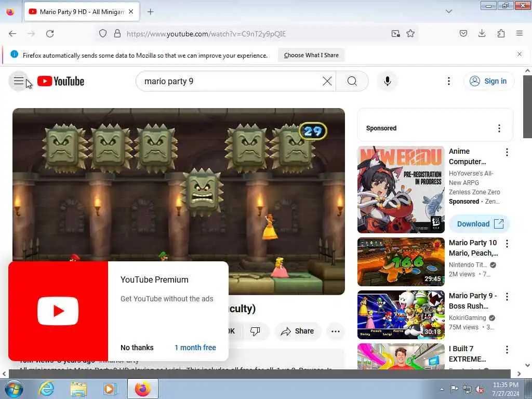532x399 pixels.
Task: Open Anime Computer ad title
Action: click(x=468, y=156)
